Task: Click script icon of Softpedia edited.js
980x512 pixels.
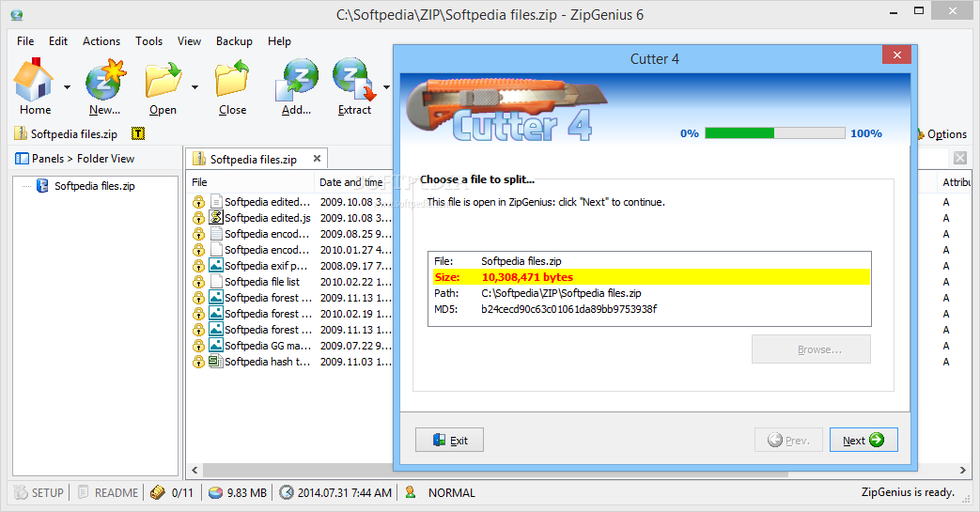Action: coord(215,218)
